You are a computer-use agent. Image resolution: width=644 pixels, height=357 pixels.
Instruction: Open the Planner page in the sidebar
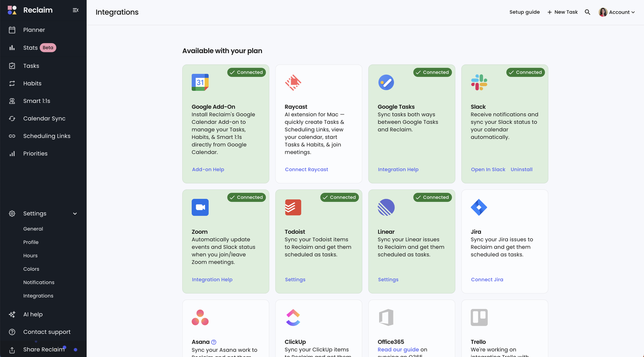point(34,30)
